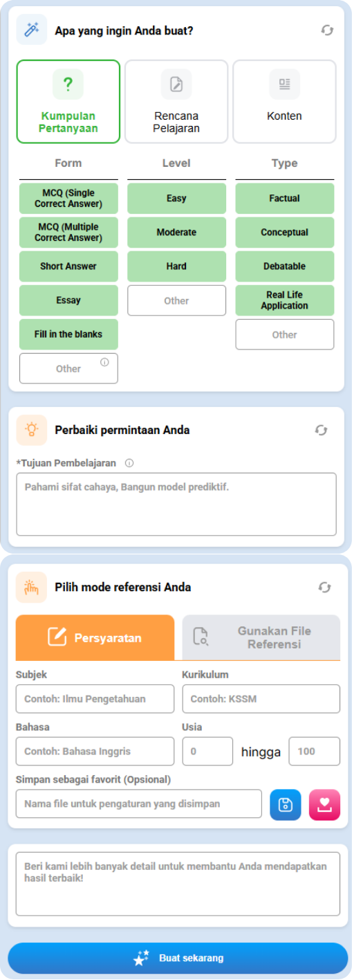Toggle the 'MCQ (Single Correct Answer)' form option
This screenshot has height=980, width=352.
pyautogui.click(x=68, y=199)
